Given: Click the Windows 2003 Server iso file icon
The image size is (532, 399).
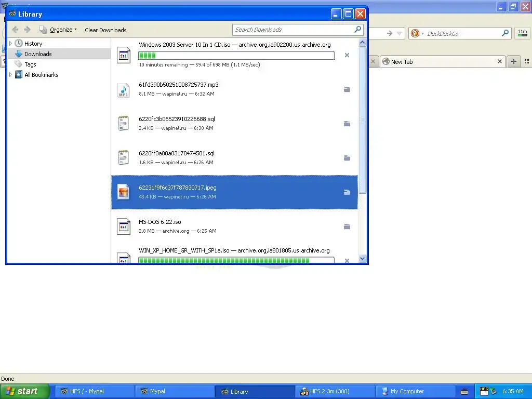Looking at the screenshot, I should (124, 55).
